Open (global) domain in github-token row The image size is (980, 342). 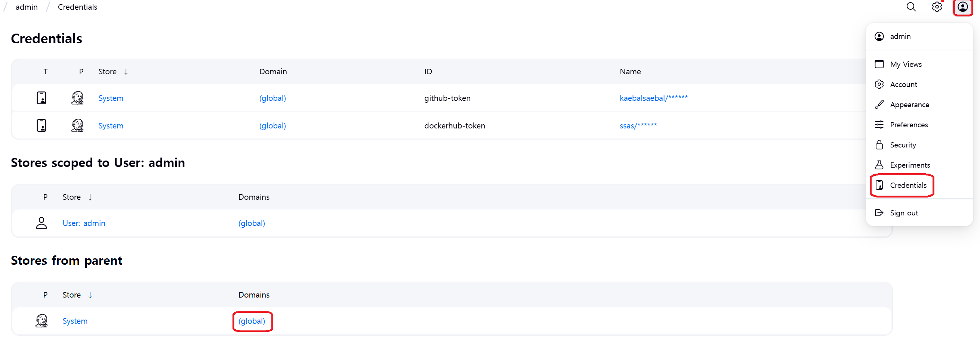coord(272,98)
